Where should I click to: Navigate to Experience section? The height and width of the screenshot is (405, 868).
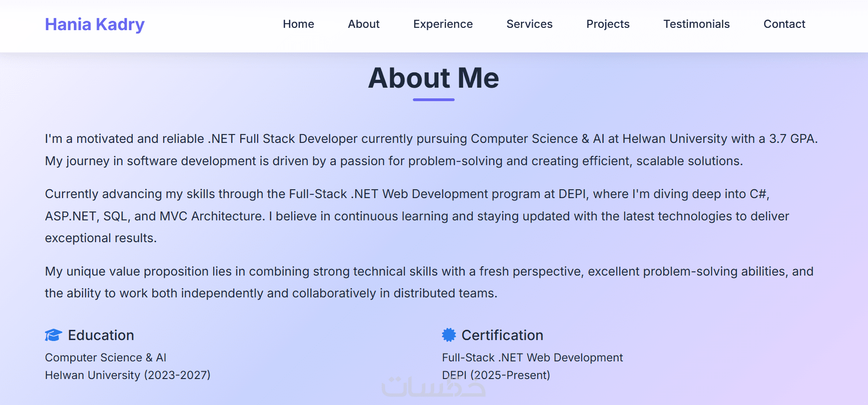tap(443, 24)
